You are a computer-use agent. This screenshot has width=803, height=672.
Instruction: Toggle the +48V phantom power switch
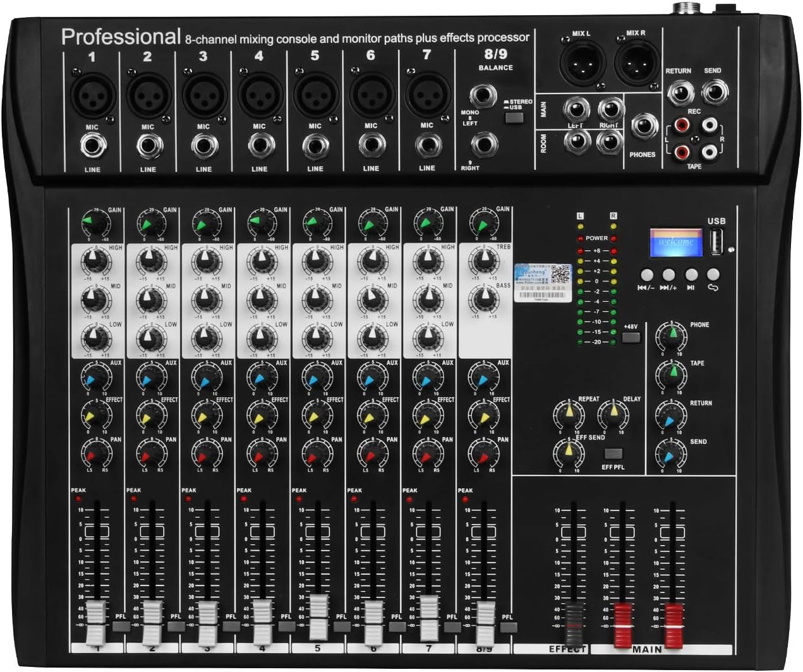(631, 337)
